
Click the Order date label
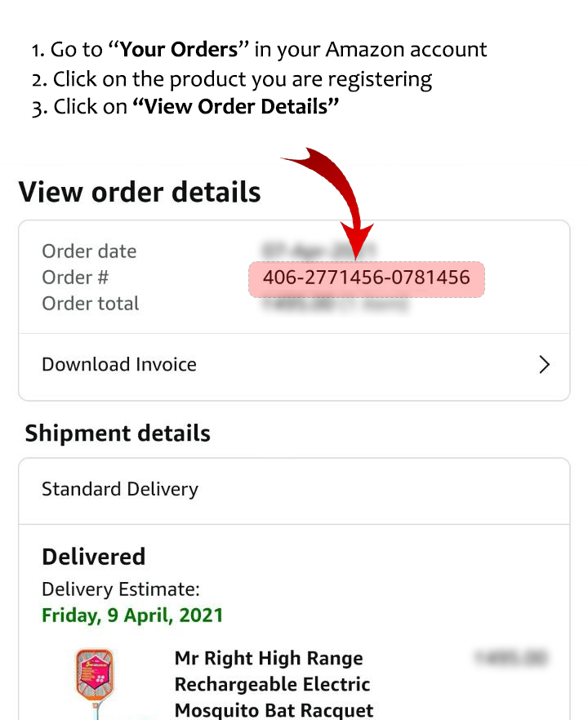pos(89,251)
